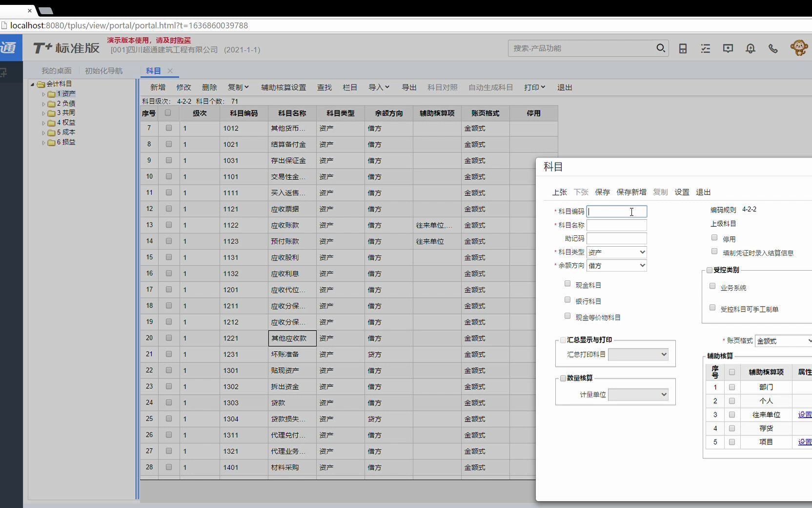Open the 账页格式 dropdown
Image resolution: width=812 pixels, height=508 pixels.
coord(784,341)
